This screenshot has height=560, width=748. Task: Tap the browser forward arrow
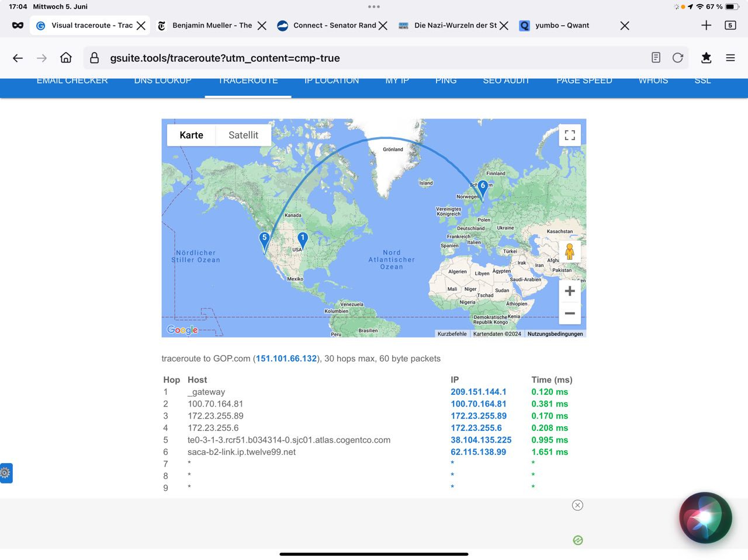pos(41,58)
